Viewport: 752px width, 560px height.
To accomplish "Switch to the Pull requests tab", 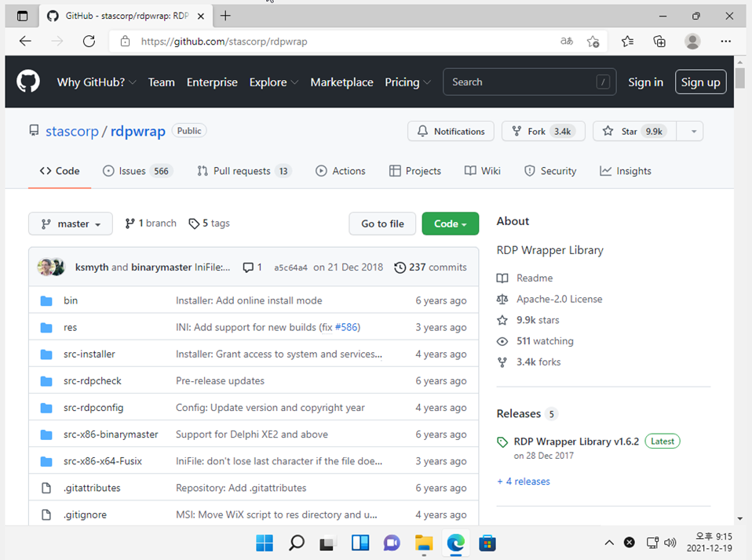I will pos(244,171).
